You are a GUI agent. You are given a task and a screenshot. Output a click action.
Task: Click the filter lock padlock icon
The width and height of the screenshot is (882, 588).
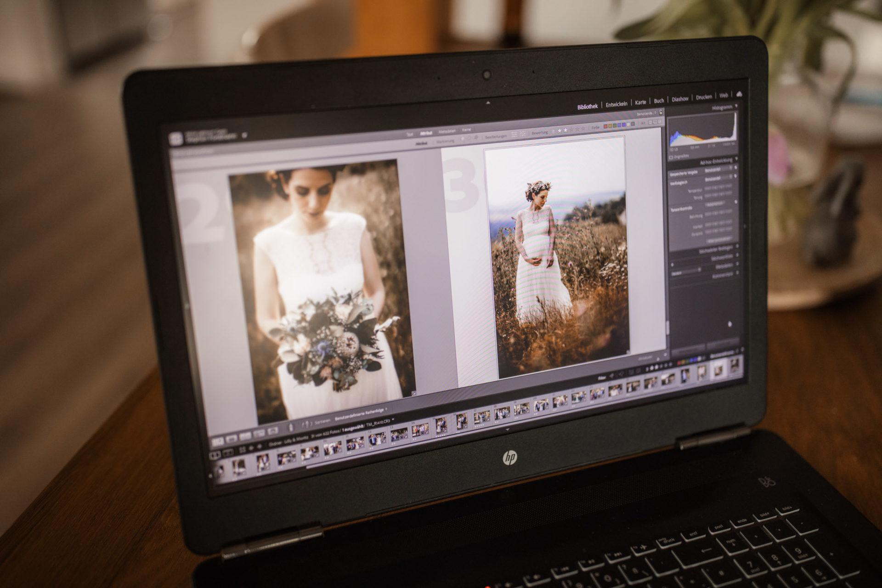[x=661, y=112]
